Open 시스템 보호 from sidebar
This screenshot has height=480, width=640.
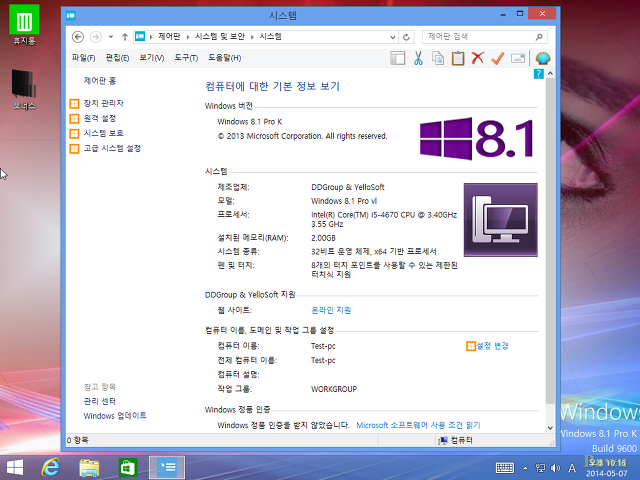pos(104,133)
